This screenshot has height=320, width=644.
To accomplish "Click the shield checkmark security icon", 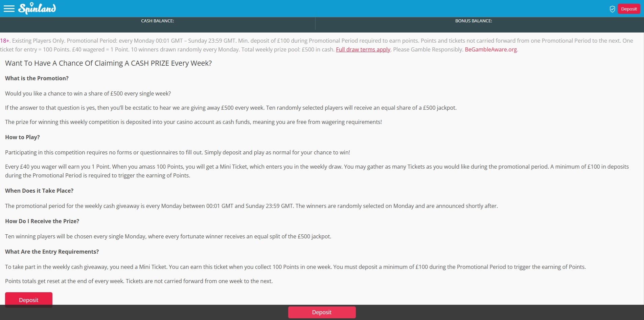I will [612, 9].
